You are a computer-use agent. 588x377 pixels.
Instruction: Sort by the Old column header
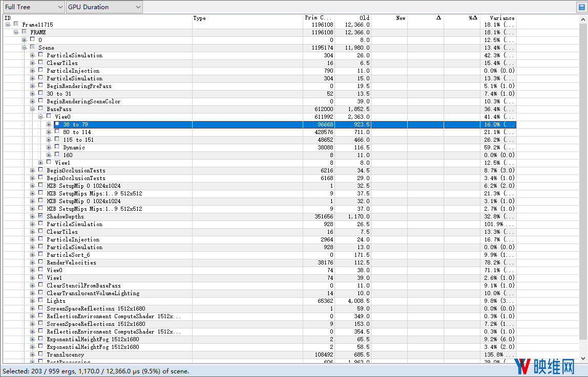click(x=353, y=18)
